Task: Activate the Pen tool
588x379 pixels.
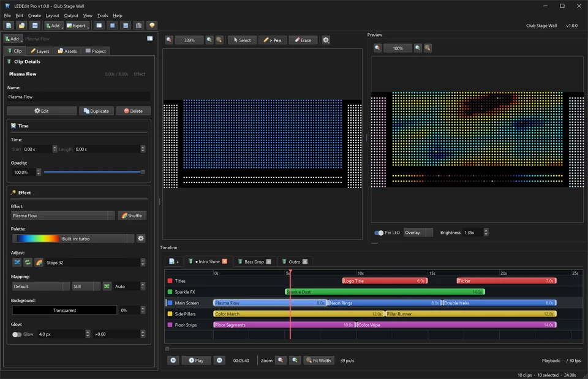Action: click(273, 40)
